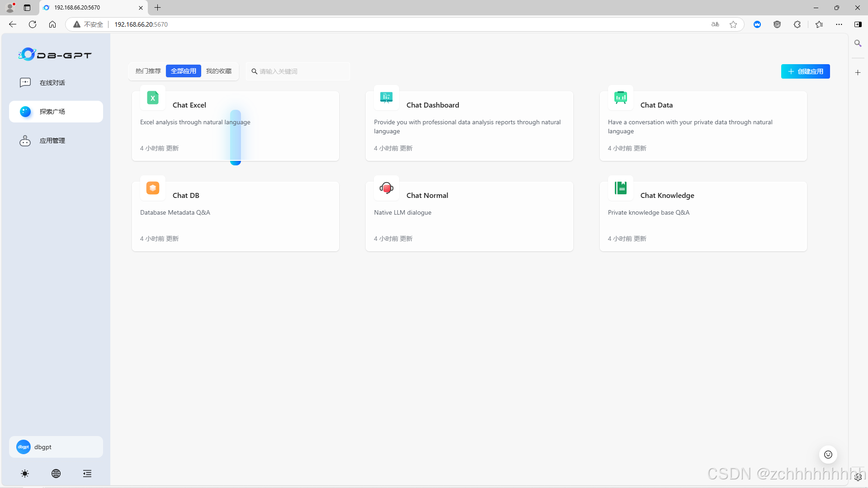Click the Chat Normal headset icon

tap(387, 188)
